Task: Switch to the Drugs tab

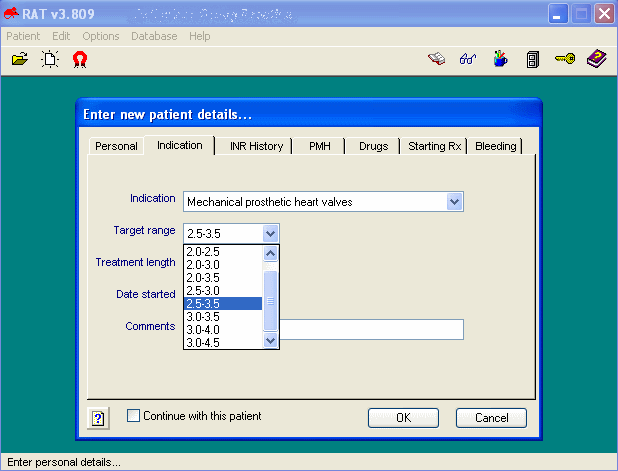Action: 373,146
